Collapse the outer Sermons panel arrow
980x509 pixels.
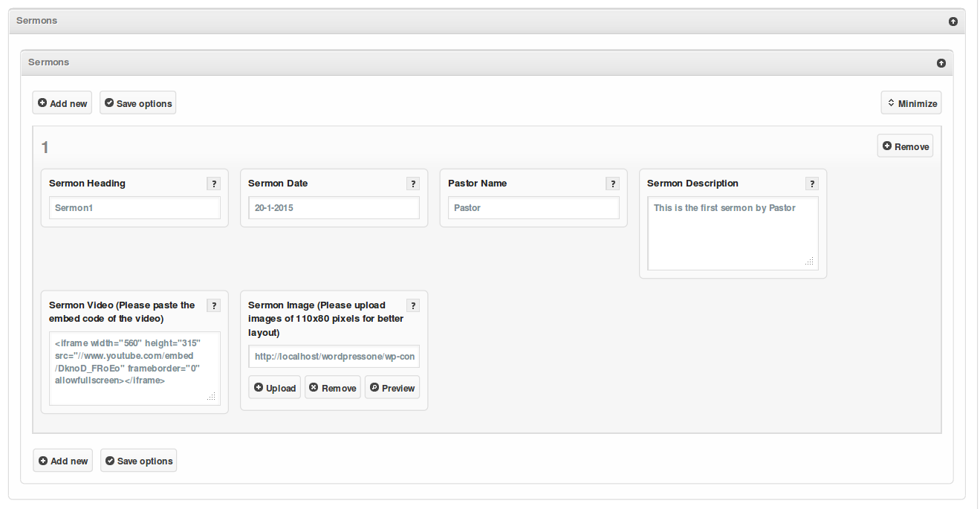pyautogui.click(x=953, y=22)
